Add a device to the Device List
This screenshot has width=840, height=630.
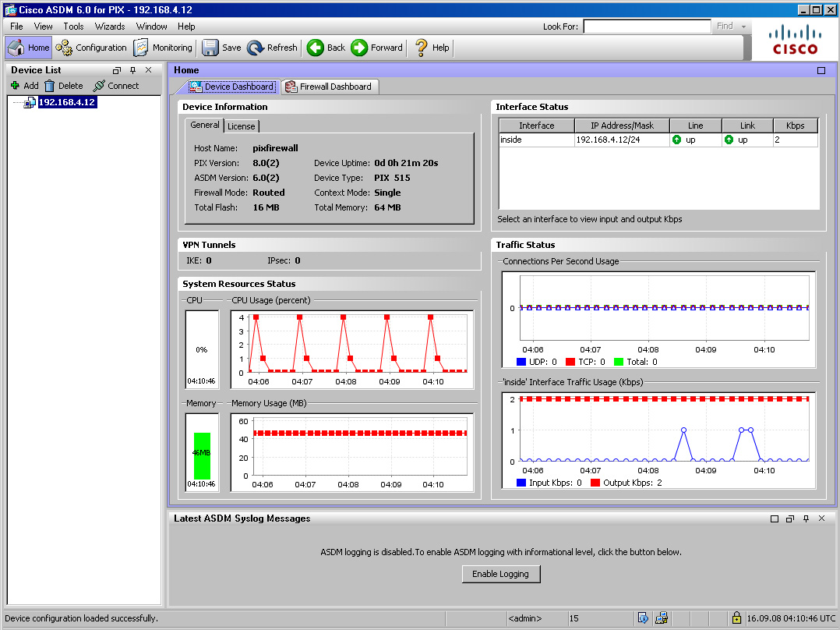pyautogui.click(x=24, y=86)
